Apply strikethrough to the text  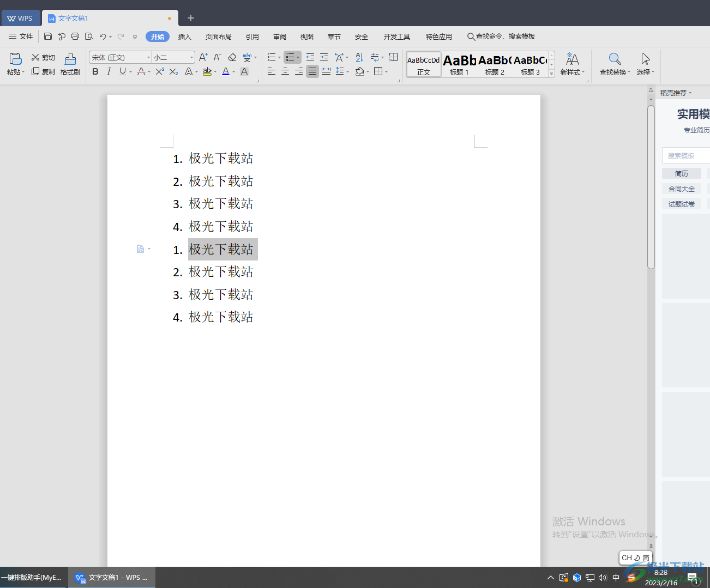(141, 71)
